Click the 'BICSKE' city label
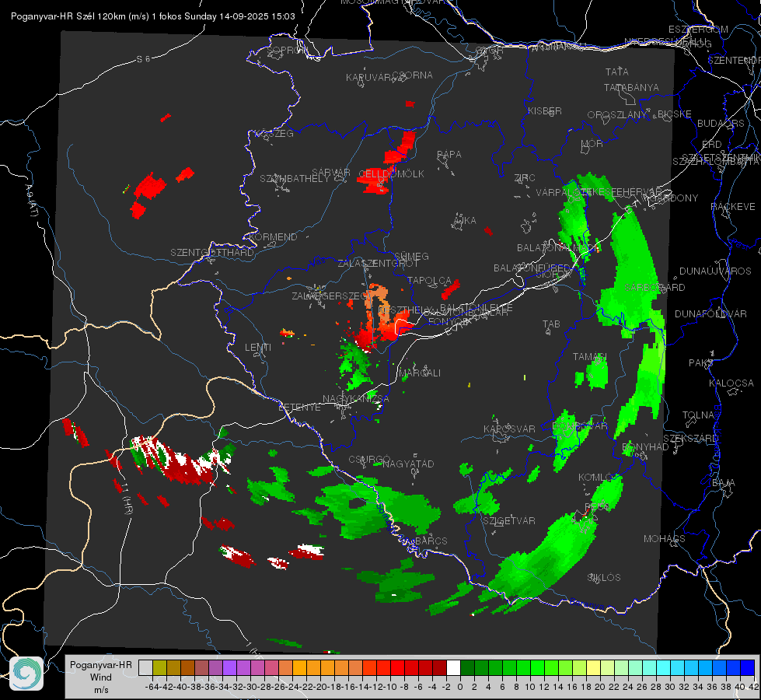Image resolution: width=761 pixels, height=700 pixels. coord(675,114)
